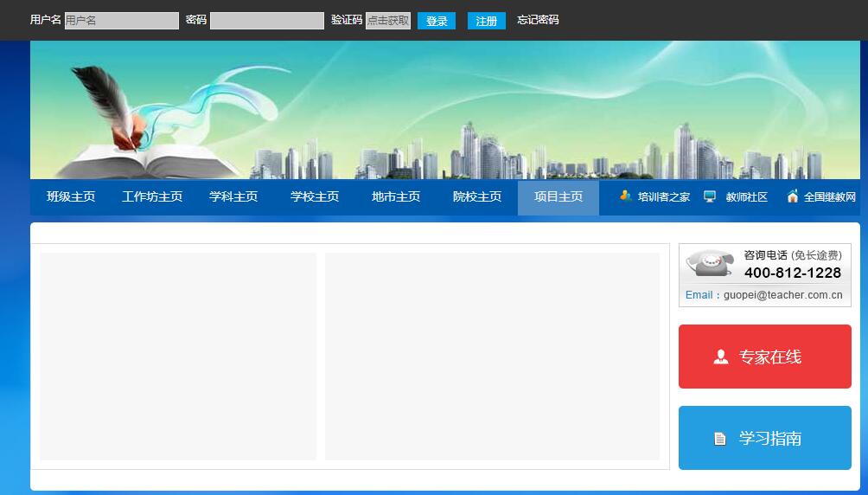Open the 地市主页 tab
Viewport: 868px width, 495px height.
coord(396,196)
